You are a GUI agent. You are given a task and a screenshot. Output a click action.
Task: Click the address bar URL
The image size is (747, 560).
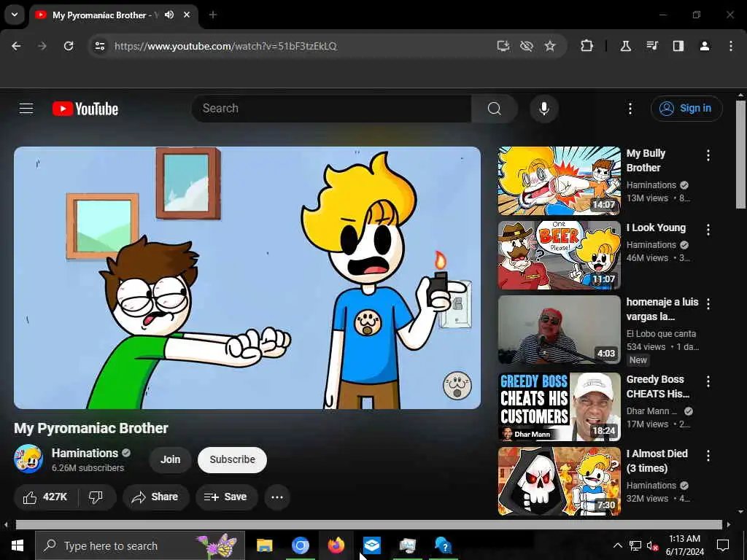point(225,46)
